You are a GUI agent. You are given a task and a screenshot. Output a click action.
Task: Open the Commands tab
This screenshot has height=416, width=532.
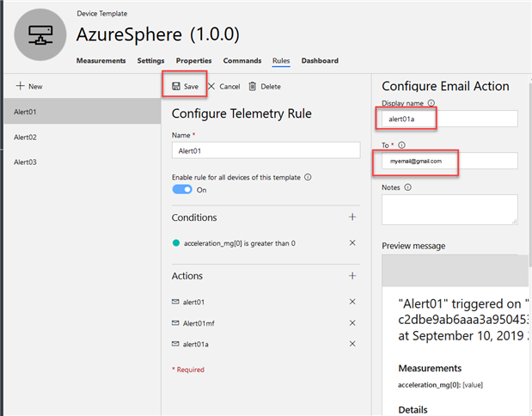[242, 60]
